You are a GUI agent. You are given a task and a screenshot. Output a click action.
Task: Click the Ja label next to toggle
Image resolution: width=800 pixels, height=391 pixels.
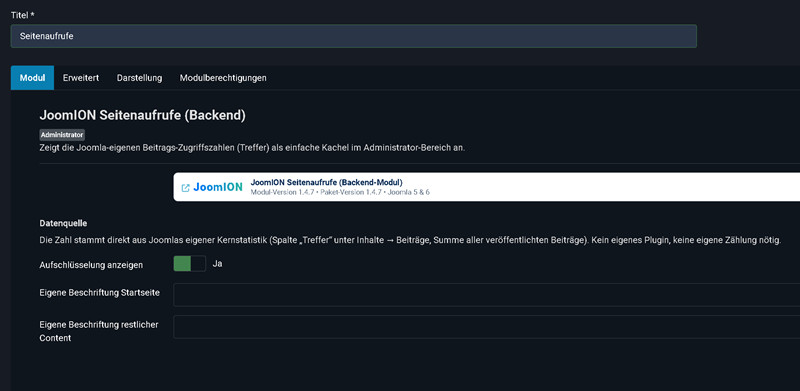(217, 264)
